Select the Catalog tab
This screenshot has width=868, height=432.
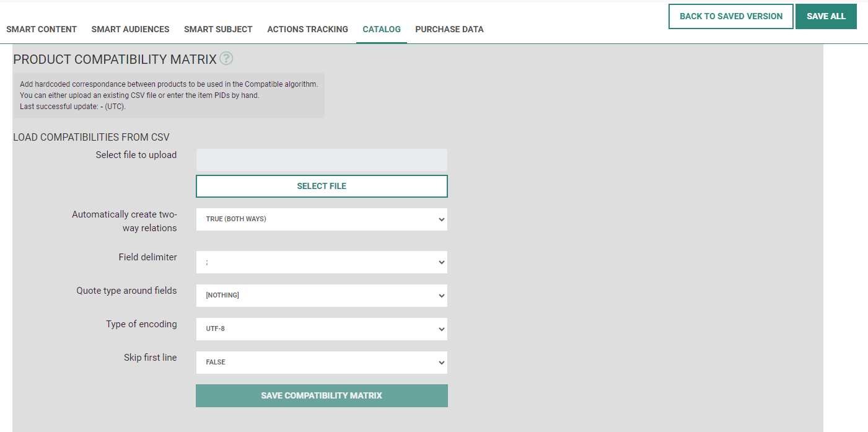[x=382, y=29]
